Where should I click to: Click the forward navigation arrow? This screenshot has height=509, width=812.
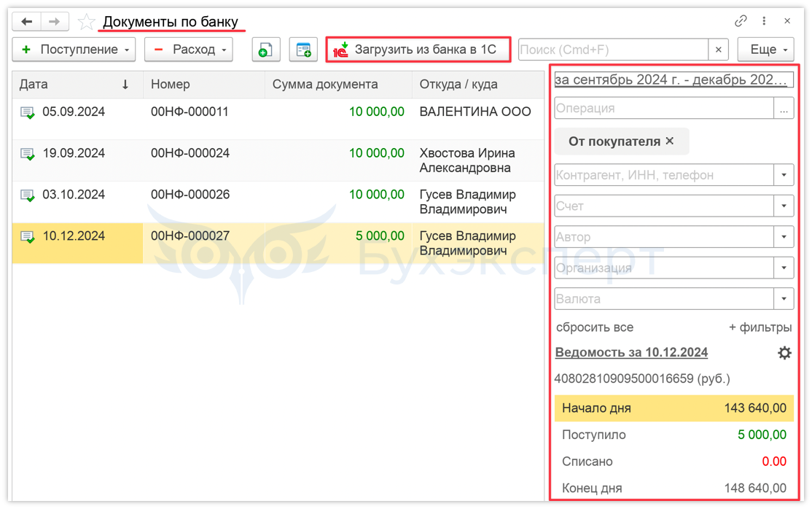(55, 21)
